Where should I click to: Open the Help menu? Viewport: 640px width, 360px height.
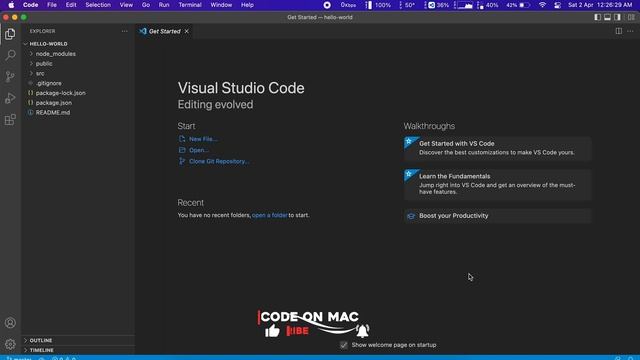(x=247, y=5)
